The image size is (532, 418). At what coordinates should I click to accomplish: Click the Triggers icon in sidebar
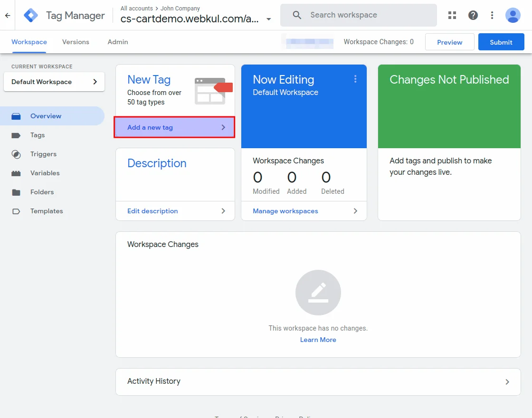(x=16, y=154)
